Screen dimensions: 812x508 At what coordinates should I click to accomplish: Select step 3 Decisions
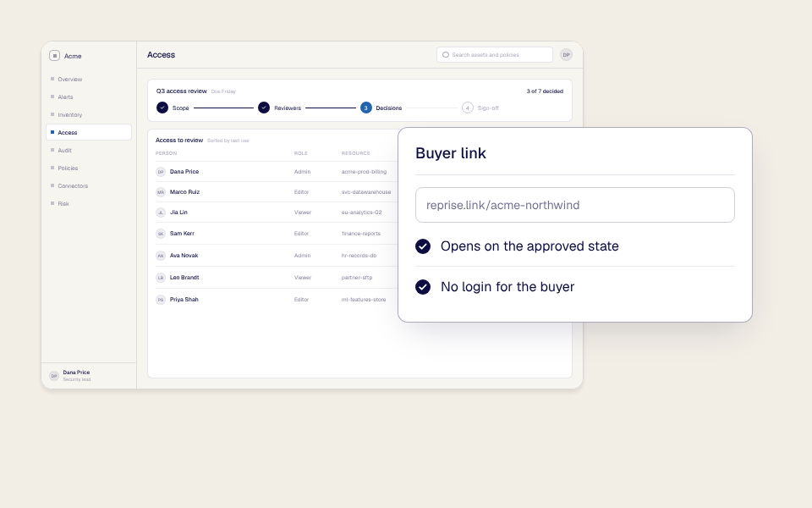tap(381, 108)
